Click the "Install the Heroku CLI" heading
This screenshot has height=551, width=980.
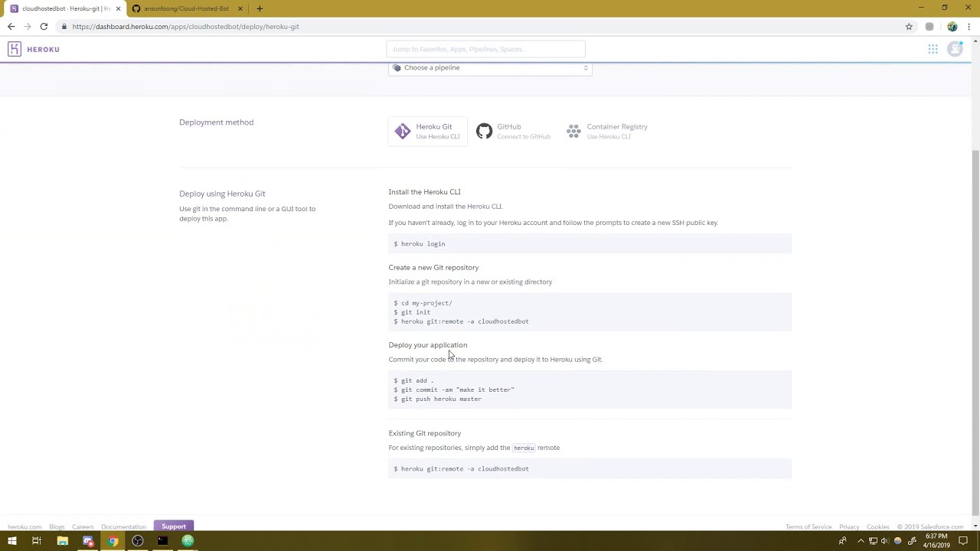(x=424, y=192)
